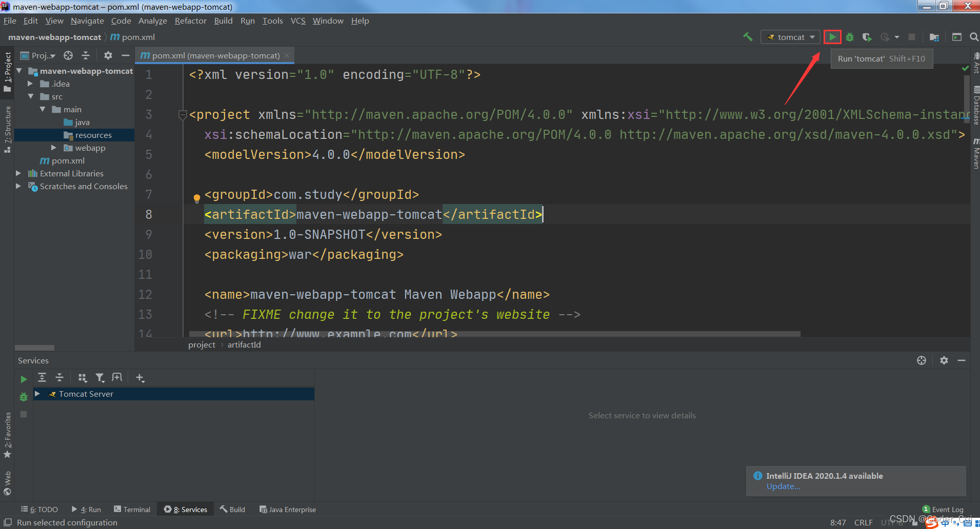Click the Group By icon in Services
Image resolution: width=980 pixels, height=529 pixels.
83,378
